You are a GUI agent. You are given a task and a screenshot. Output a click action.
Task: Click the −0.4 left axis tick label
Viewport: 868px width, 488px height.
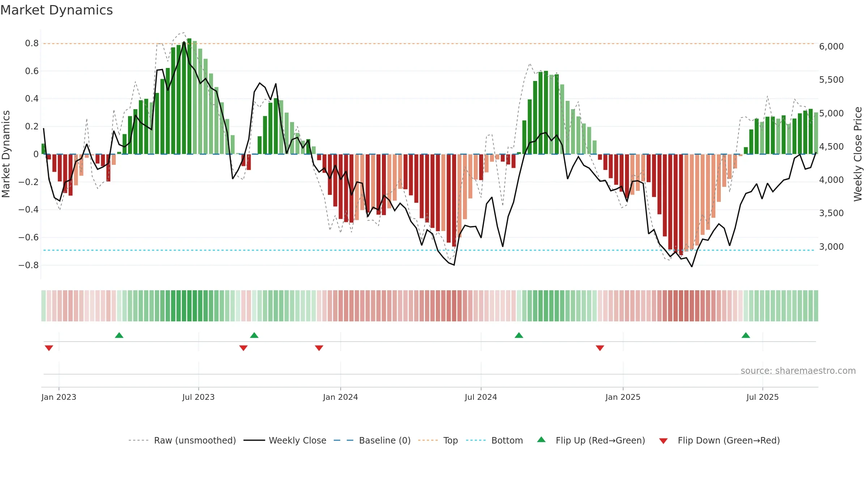(x=29, y=210)
